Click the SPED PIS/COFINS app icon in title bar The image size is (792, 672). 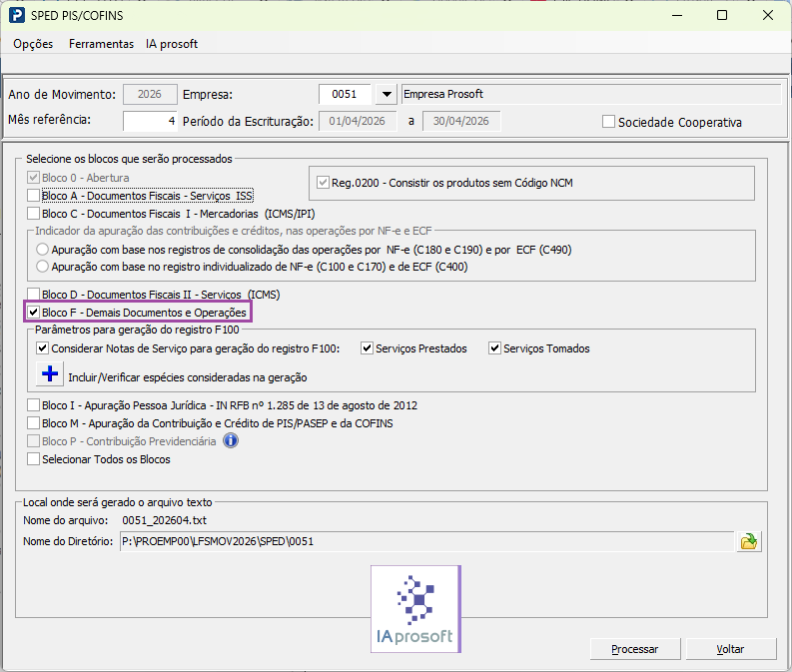click(x=17, y=15)
